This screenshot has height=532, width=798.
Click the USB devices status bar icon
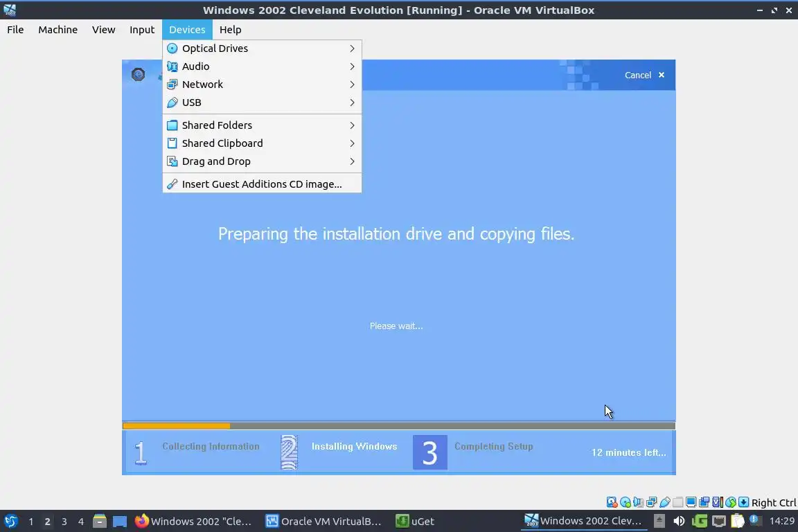[x=665, y=502]
